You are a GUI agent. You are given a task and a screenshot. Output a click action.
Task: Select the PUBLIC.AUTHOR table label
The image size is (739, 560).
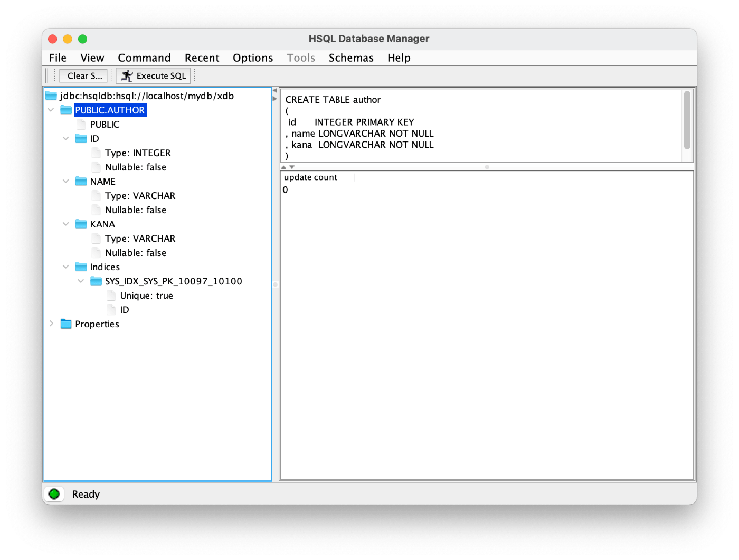(110, 110)
